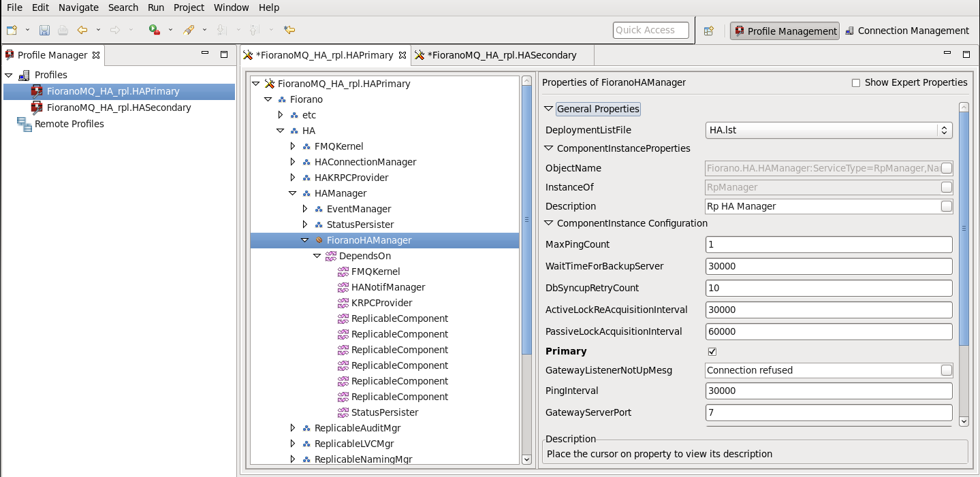Click the properties panel vertical scrollbar

tap(964, 228)
